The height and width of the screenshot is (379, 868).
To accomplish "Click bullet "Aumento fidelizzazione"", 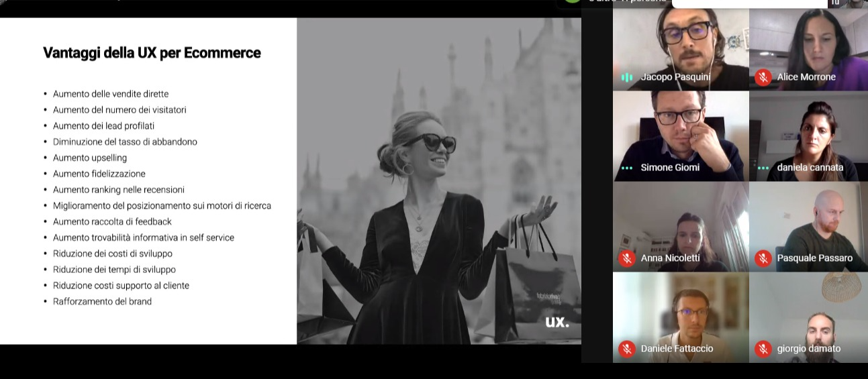I will pyautogui.click(x=99, y=174).
